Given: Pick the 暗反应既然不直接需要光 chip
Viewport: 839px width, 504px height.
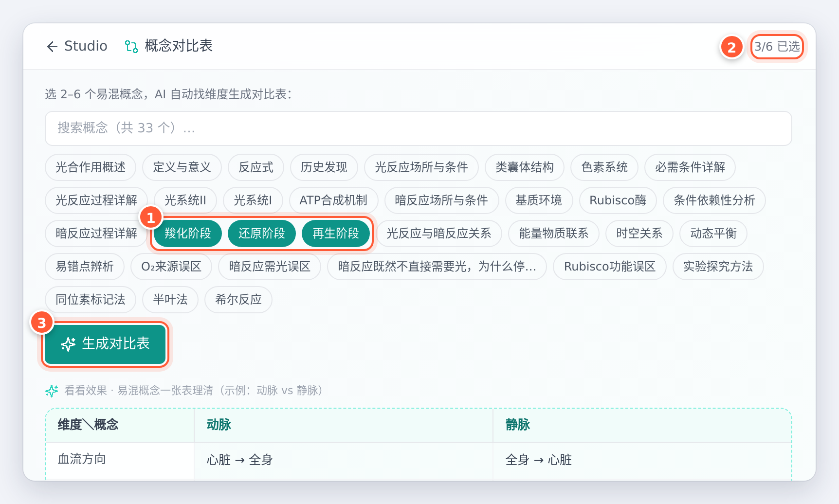Looking at the screenshot, I should 437,267.
